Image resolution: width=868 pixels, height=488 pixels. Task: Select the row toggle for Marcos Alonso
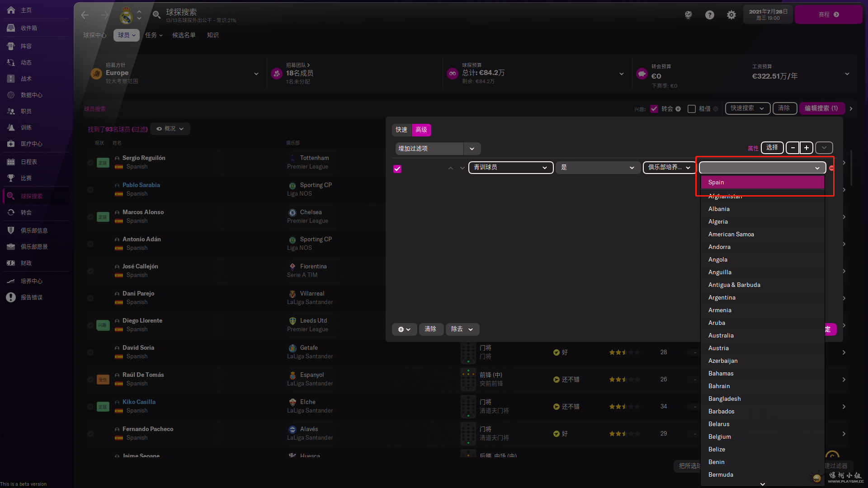click(90, 217)
